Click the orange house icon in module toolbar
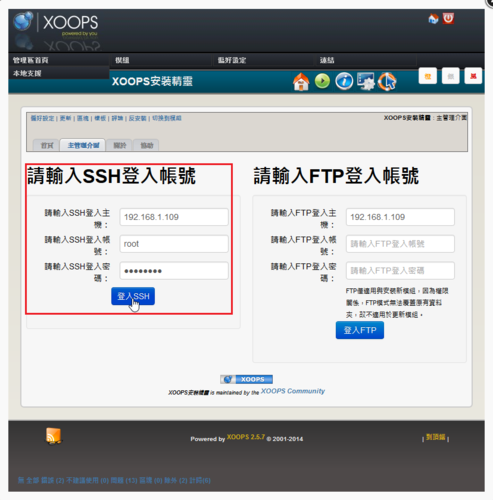This screenshot has height=500, width=493. click(301, 82)
